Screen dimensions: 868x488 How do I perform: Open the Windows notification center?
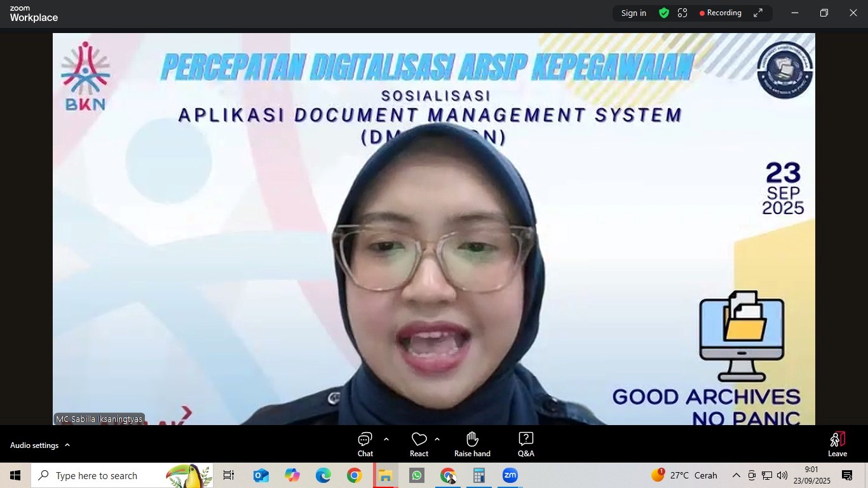click(847, 475)
